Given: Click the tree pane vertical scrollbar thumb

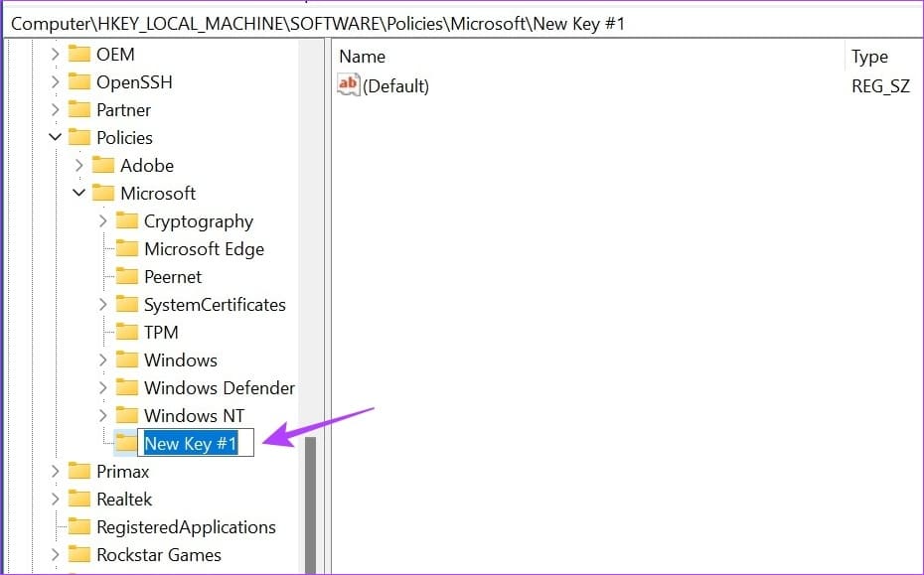Looking at the screenshot, I should [310, 504].
